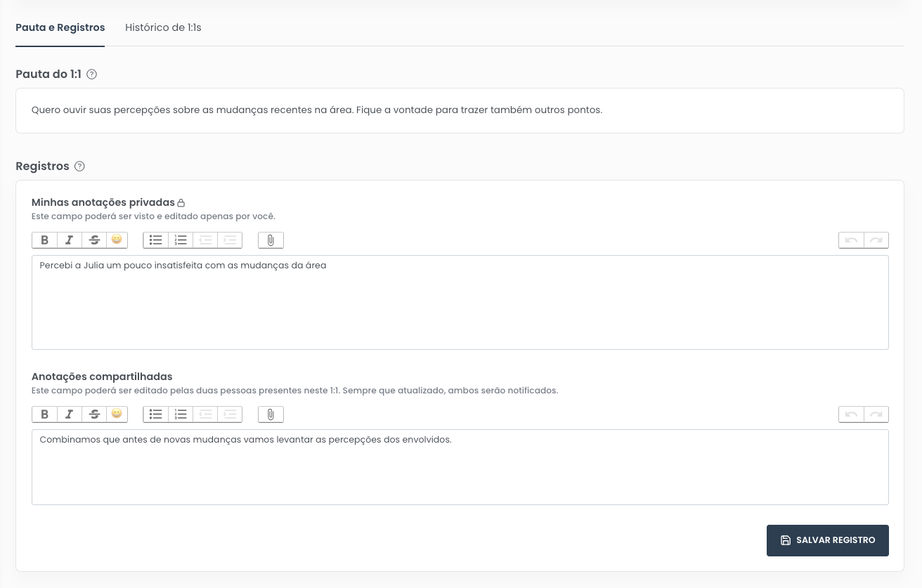The height and width of the screenshot is (588, 922).
Task: Decrease indentation in private notes
Action: (205, 240)
